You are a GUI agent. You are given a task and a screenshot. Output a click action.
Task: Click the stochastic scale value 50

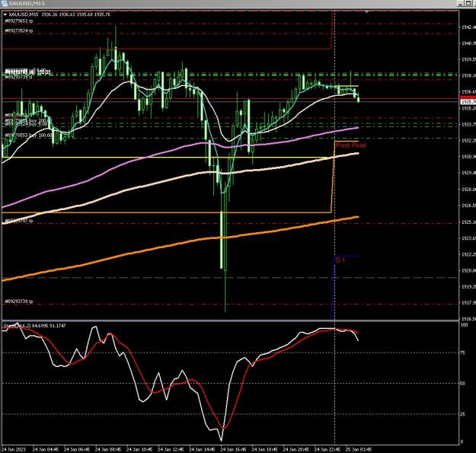point(462,384)
